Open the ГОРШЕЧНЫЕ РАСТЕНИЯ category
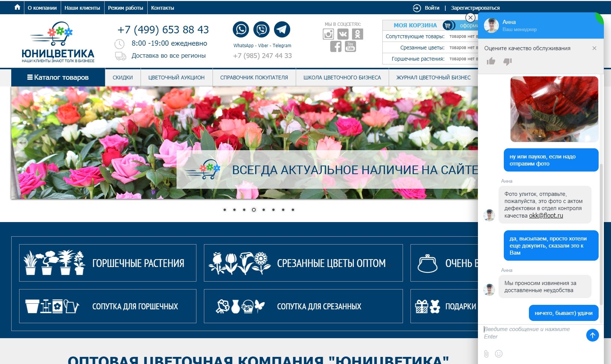This screenshot has width=611, height=364. (108, 263)
